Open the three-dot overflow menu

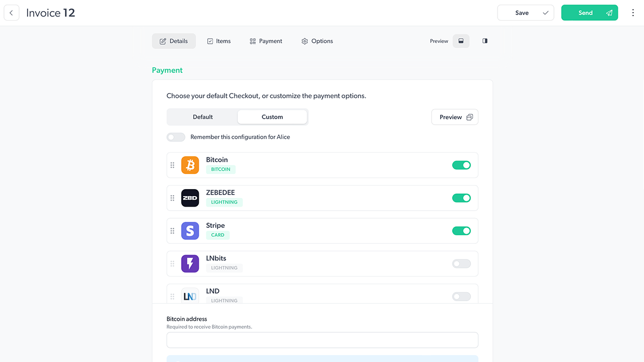(x=633, y=12)
